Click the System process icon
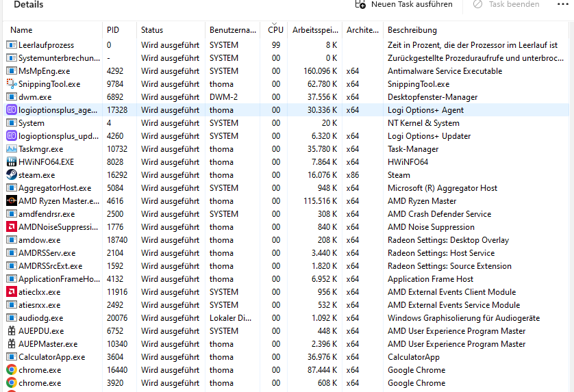 coord(12,123)
